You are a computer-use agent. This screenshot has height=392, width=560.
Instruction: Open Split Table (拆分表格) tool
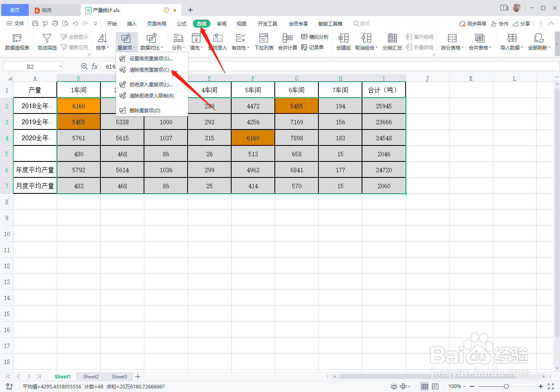point(452,42)
